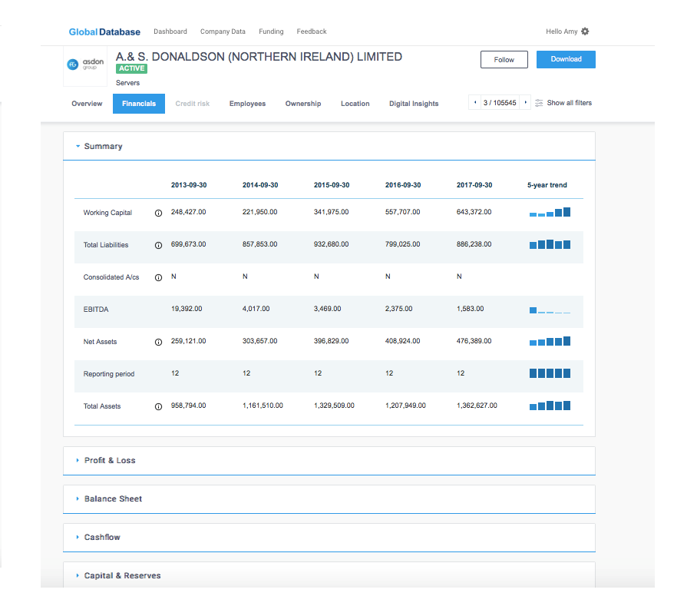Open the Digital Insights tab
Screen dimensions: 697x616
pos(414,104)
